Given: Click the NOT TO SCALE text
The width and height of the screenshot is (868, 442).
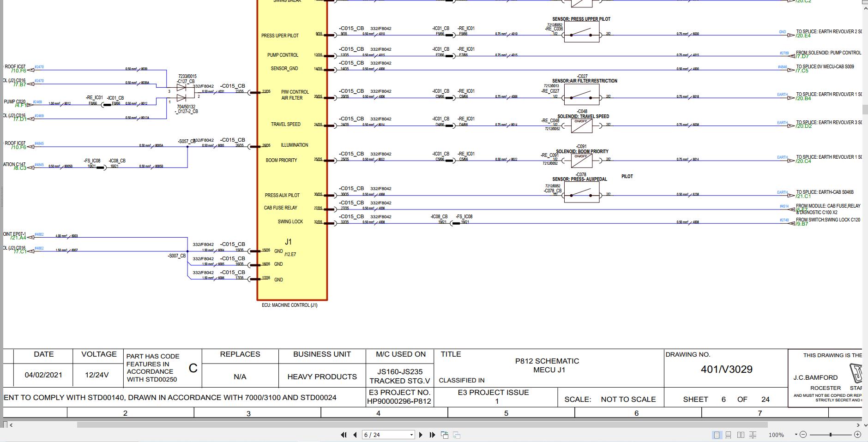Looking at the screenshot, I should (628, 399).
